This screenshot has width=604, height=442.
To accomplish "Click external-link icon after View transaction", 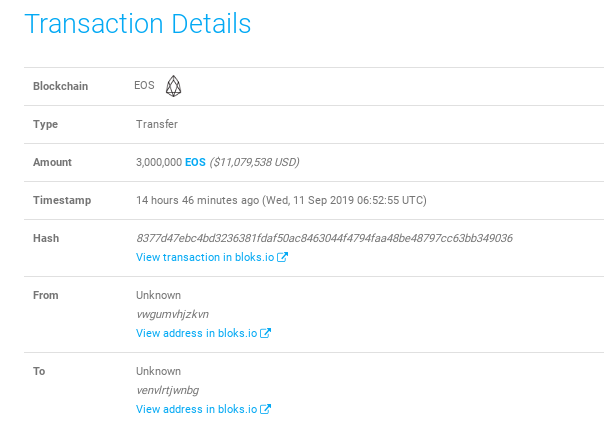I will pos(282,257).
